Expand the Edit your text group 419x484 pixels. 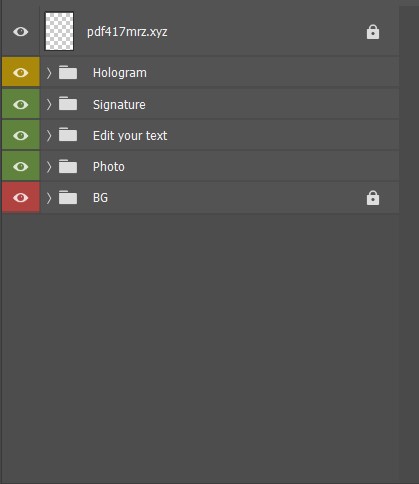pos(49,135)
